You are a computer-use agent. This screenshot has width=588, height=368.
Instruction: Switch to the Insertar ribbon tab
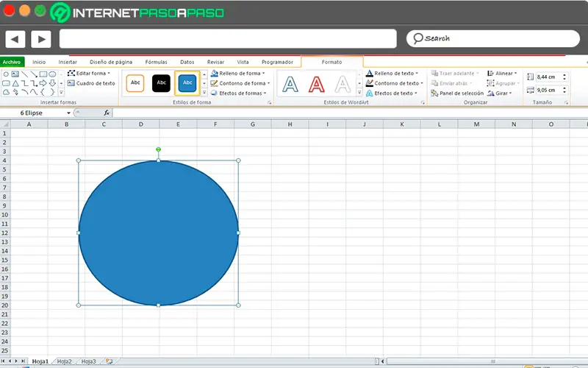(67, 63)
